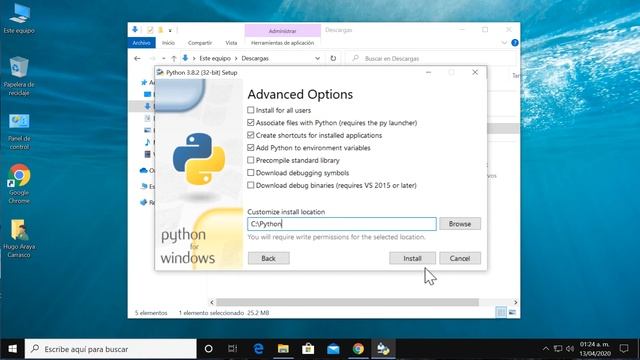
Task: Switch to large icons view
Action: pos(512,313)
